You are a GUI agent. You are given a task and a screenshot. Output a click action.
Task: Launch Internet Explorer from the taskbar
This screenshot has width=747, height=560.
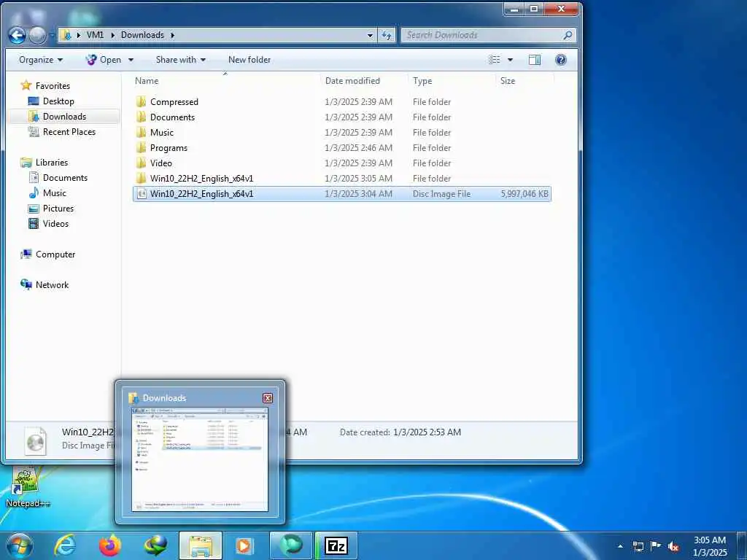65,545
